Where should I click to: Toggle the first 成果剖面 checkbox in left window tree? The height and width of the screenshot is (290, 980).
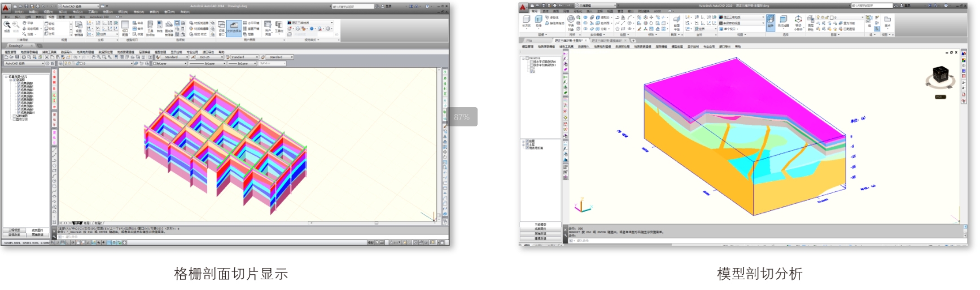(19, 84)
